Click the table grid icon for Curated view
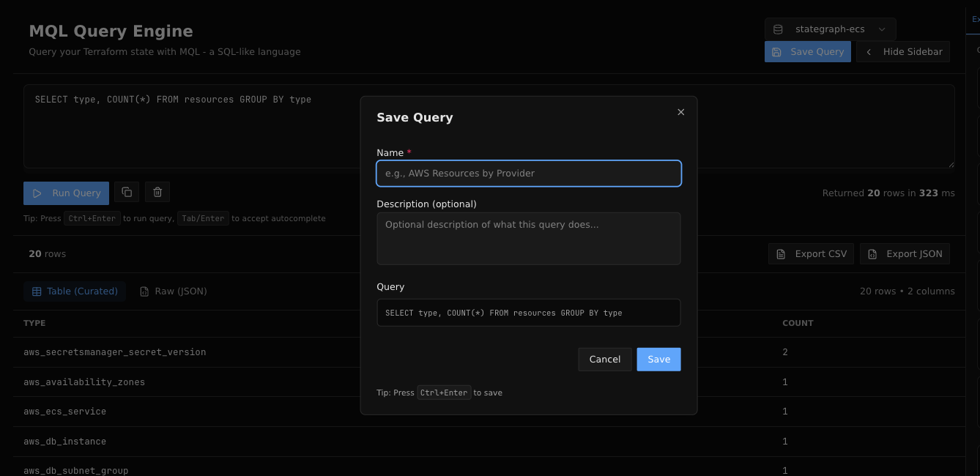Image resolution: width=980 pixels, height=476 pixels. 36,291
